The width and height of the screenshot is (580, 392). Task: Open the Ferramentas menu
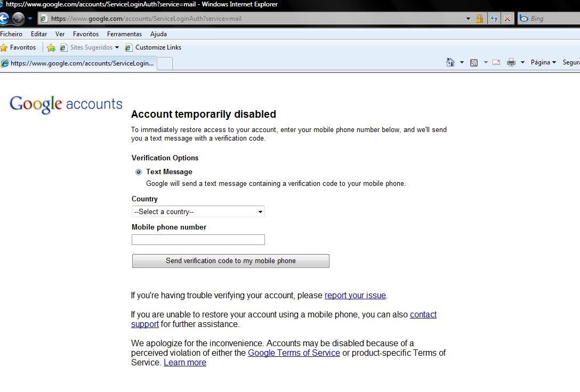124,34
